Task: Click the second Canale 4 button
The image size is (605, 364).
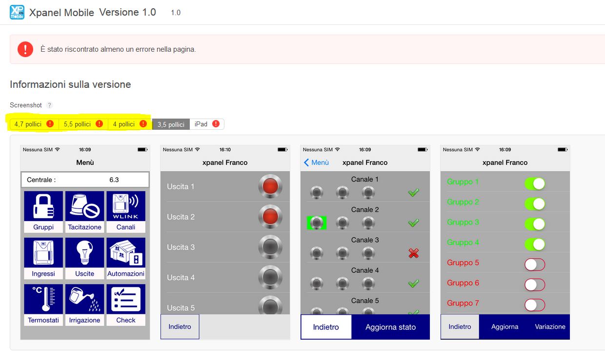Action: (x=343, y=283)
